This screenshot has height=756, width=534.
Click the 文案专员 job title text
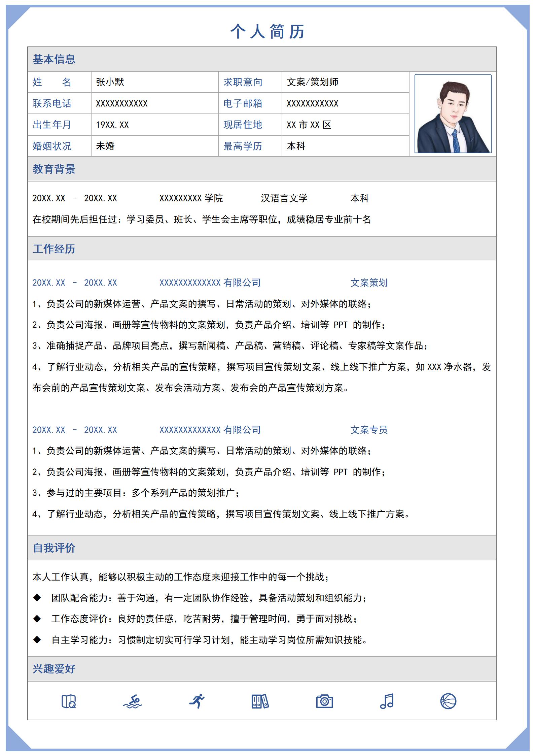(x=369, y=430)
